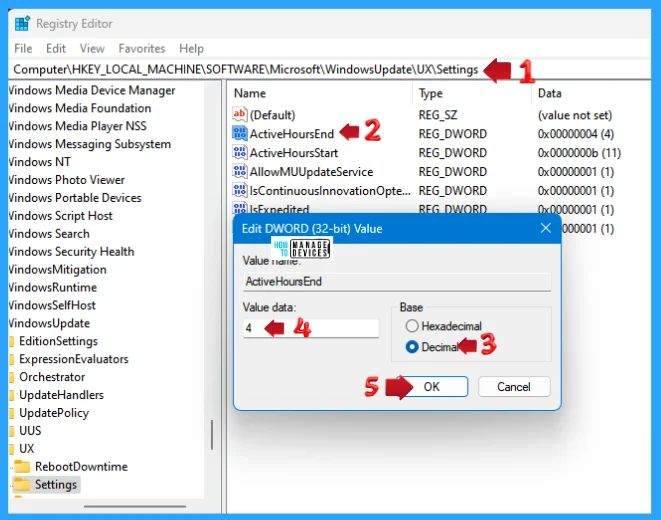Open the View menu

coord(92,48)
